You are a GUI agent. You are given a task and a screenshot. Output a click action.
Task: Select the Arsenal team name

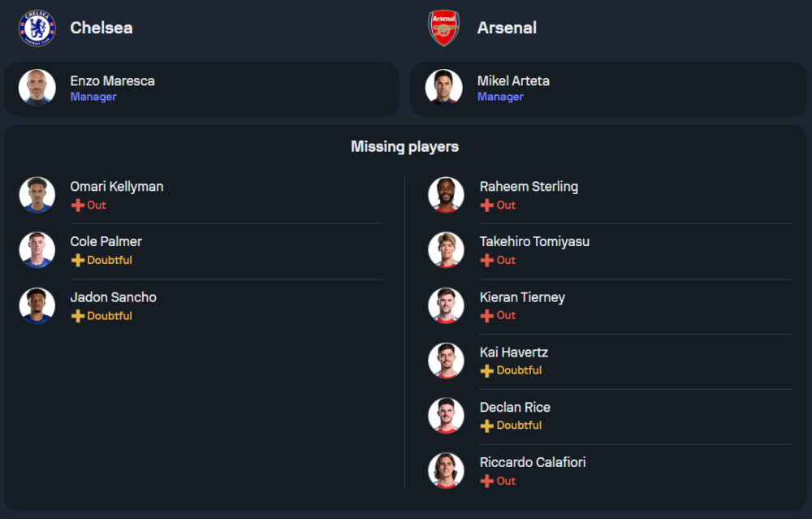pyautogui.click(x=507, y=28)
